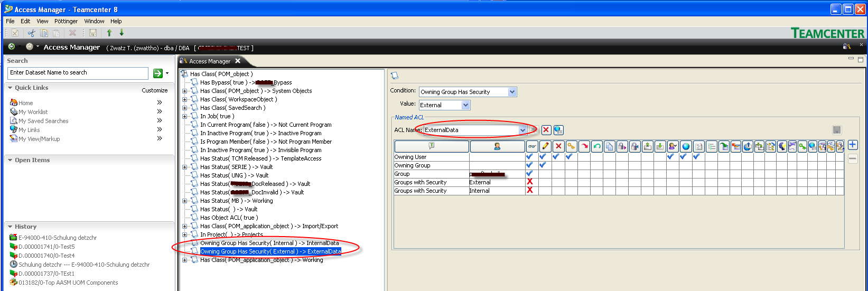Click the accessor type column header
Image resolution: width=868 pixels, height=291 pixels.
point(432,146)
